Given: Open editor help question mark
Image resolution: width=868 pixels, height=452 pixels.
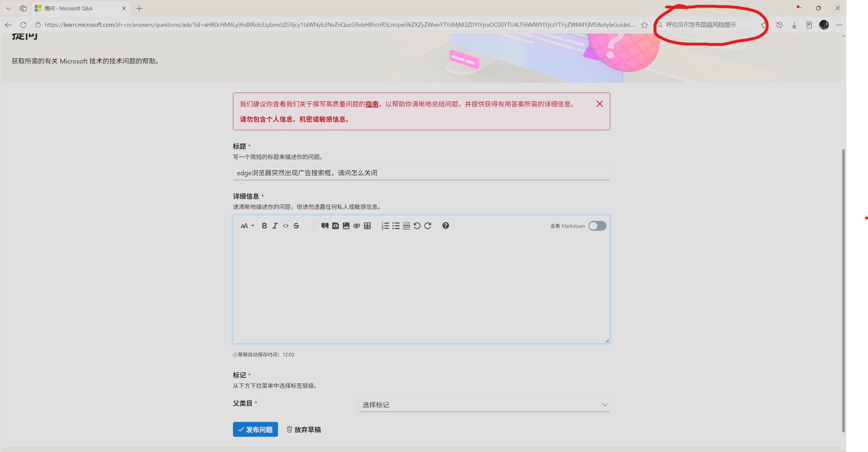Looking at the screenshot, I should (x=445, y=226).
